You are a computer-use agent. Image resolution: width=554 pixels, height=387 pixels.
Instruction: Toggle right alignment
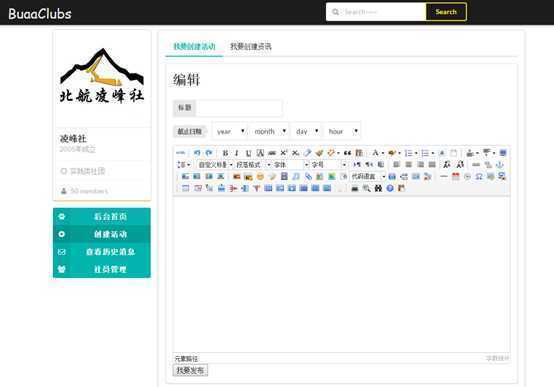click(420, 165)
